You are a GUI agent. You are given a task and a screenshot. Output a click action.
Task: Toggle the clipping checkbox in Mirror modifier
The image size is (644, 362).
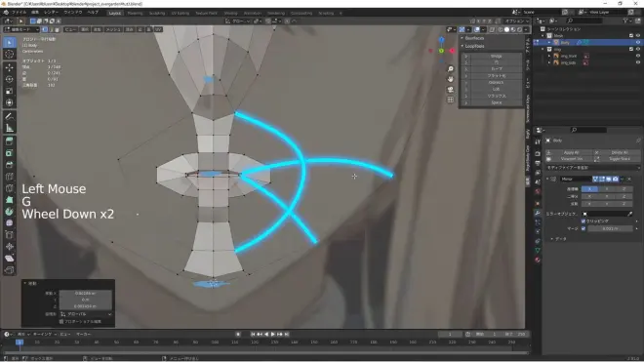point(584,221)
